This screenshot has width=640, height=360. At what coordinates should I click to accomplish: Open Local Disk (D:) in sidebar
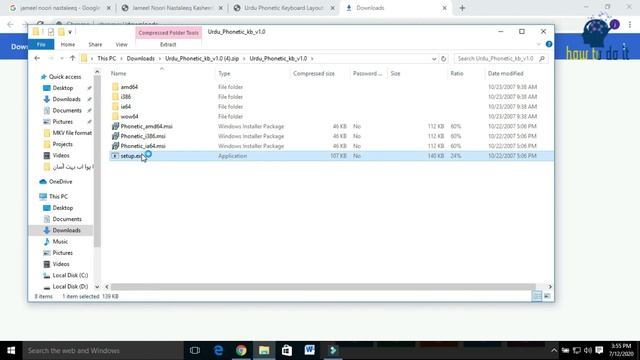[70, 287]
